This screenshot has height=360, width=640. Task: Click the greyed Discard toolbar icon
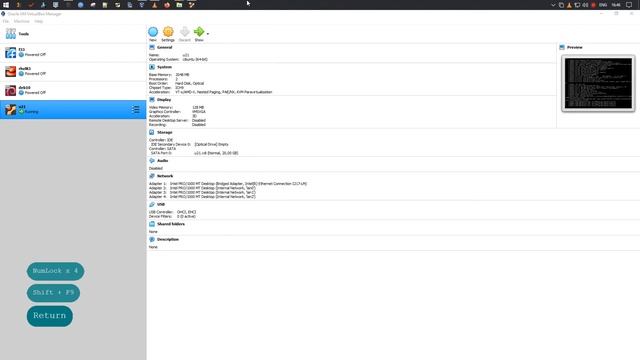tap(184, 32)
